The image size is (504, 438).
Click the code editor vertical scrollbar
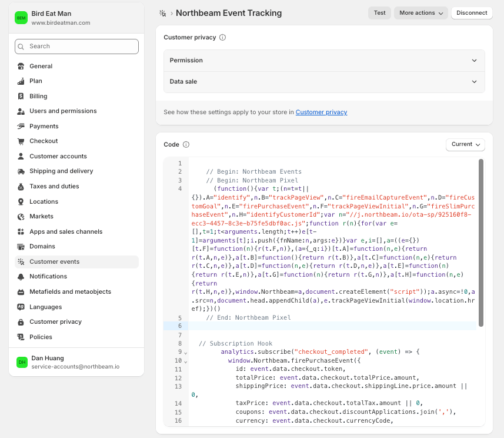click(x=481, y=243)
